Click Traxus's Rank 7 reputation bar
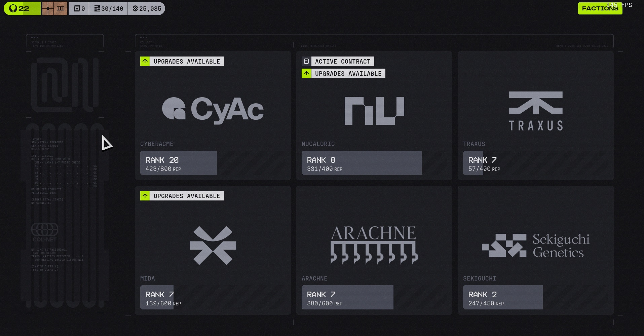The height and width of the screenshot is (336, 644). pyautogui.click(x=536, y=163)
